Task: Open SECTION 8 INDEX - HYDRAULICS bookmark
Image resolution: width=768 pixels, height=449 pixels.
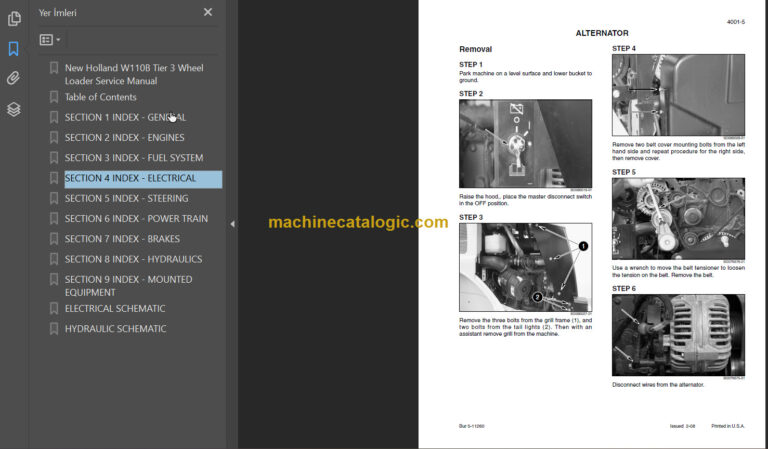Action: 133,259
